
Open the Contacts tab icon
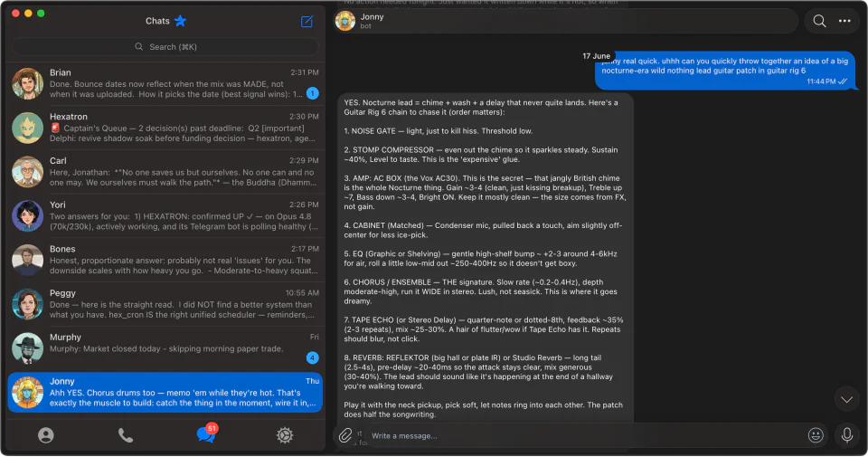coord(46,435)
